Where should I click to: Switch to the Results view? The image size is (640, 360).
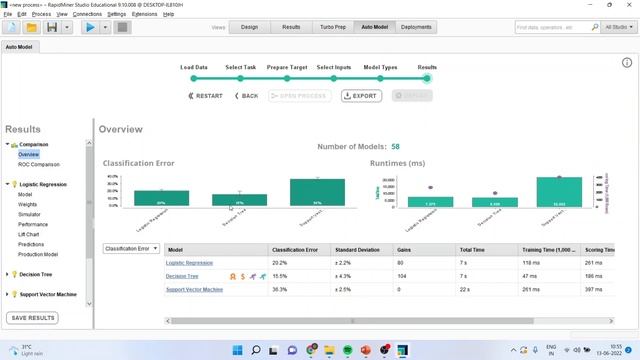pos(291,27)
